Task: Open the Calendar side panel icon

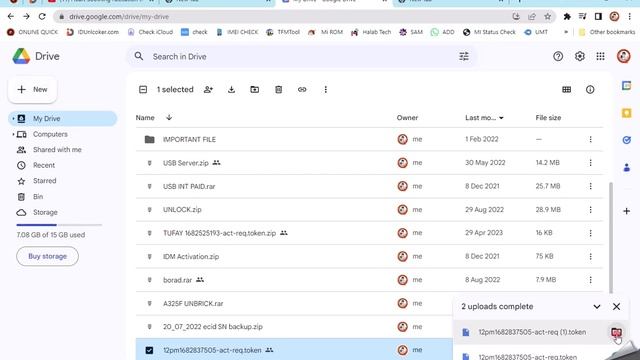Action: [x=627, y=86]
